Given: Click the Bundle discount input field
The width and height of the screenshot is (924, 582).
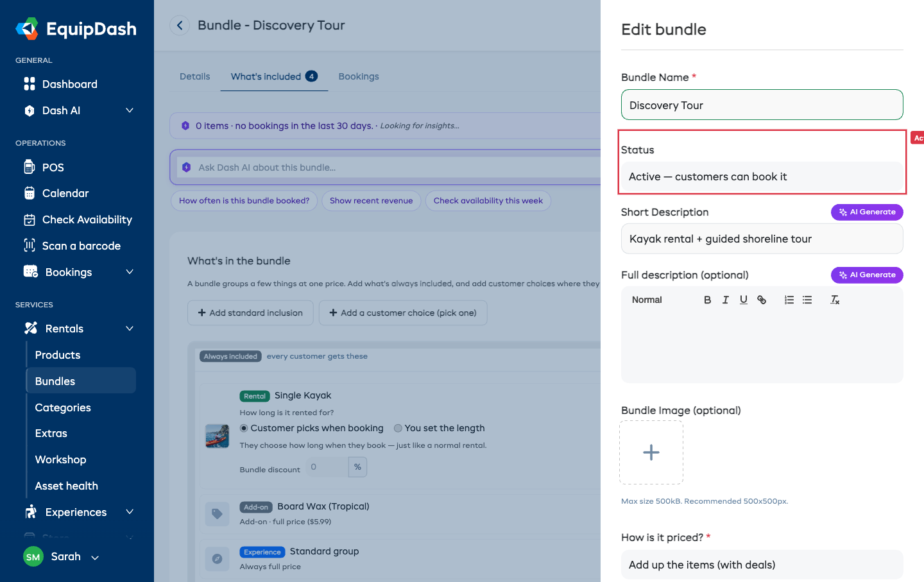Looking at the screenshot, I should click(327, 467).
